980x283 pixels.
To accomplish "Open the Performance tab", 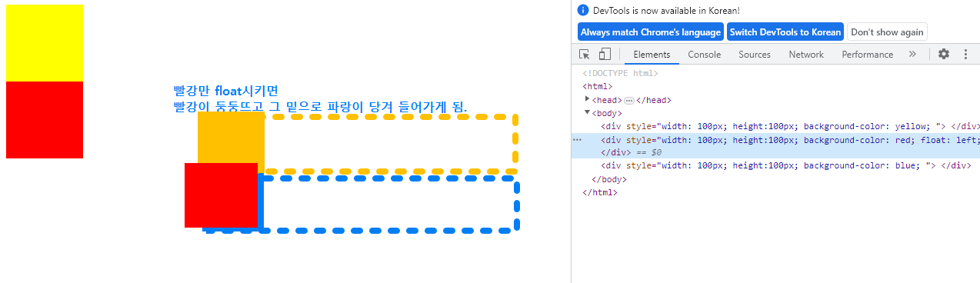I will pos(867,55).
